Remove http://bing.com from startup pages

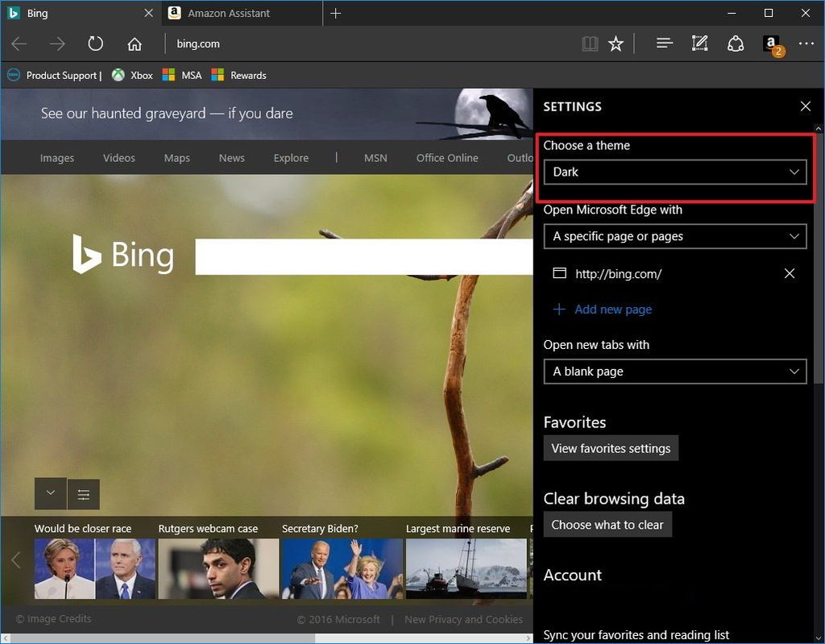click(789, 273)
